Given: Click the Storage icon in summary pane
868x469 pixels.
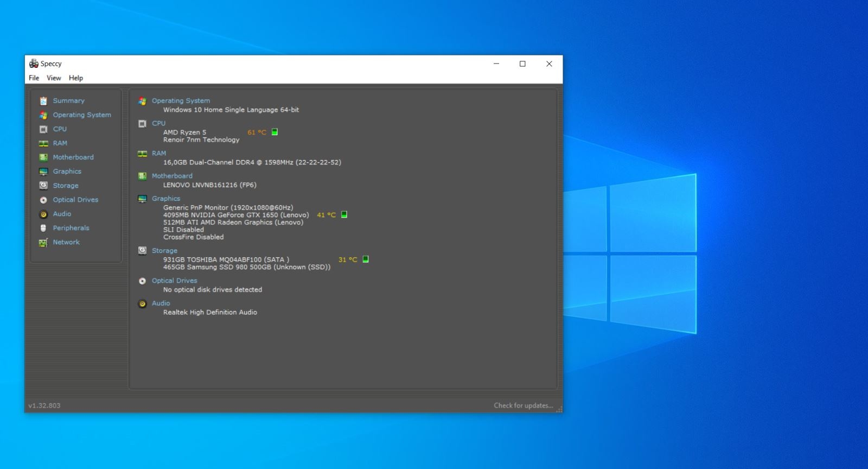Looking at the screenshot, I should click(142, 251).
